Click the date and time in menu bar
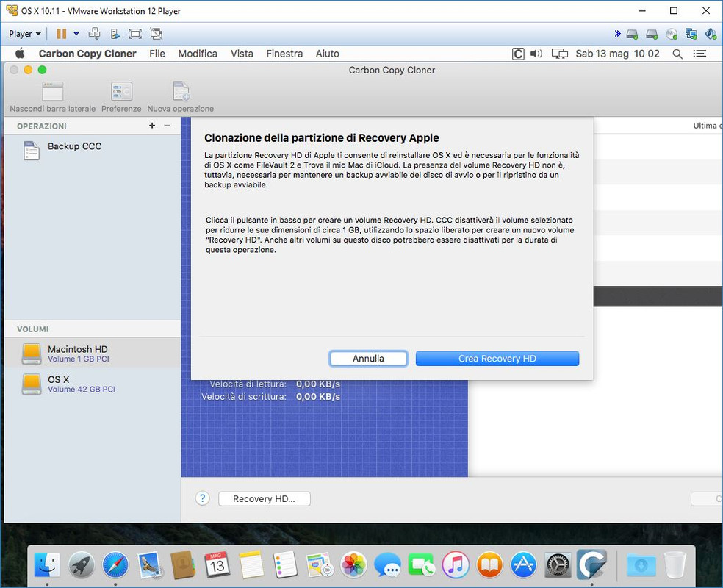The width and height of the screenshot is (723, 588). tap(617, 54)
